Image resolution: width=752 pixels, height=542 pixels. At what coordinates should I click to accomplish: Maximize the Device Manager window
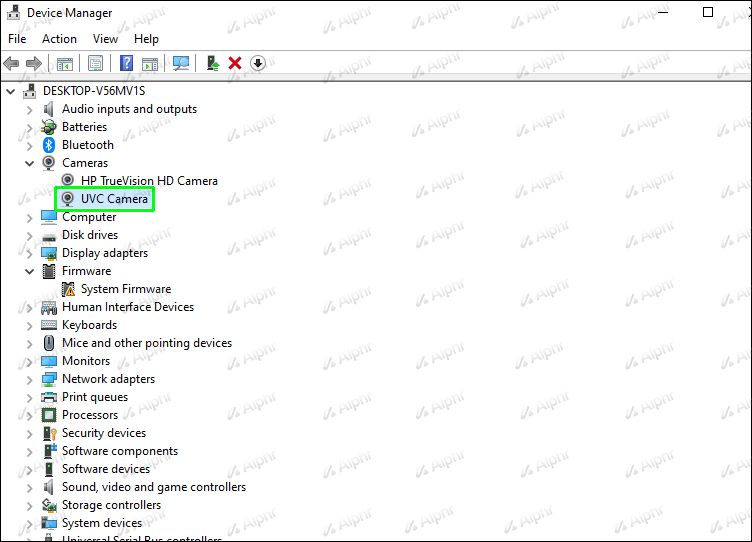pos(708,12)
